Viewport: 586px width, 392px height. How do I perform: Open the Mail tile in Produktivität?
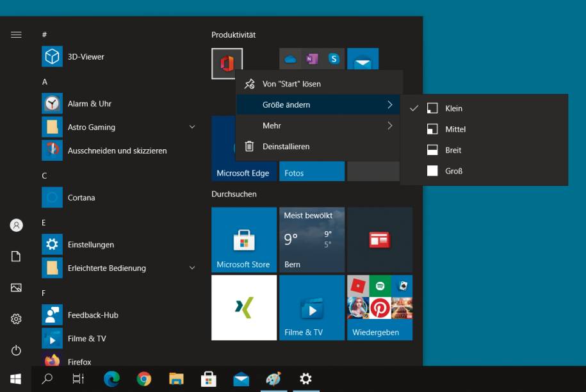pos(362,59)
